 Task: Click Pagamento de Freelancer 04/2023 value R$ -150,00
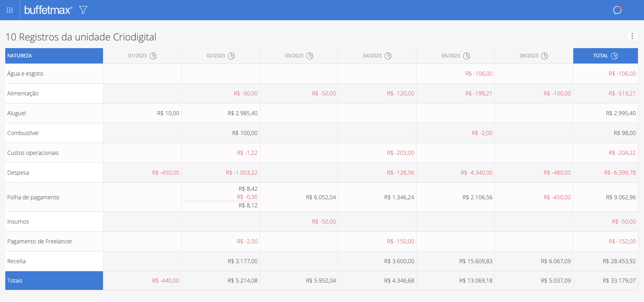click(x=400, y=241)
